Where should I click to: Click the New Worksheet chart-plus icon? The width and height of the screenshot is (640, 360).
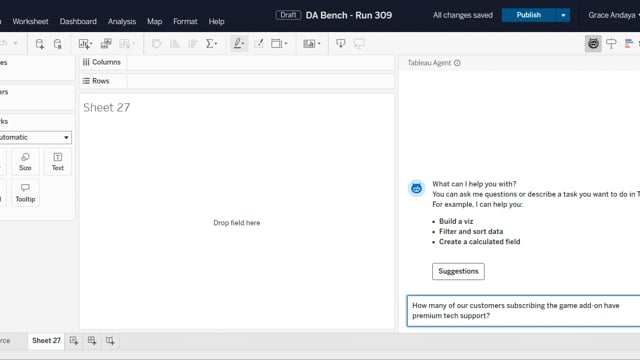pos(85,44)
